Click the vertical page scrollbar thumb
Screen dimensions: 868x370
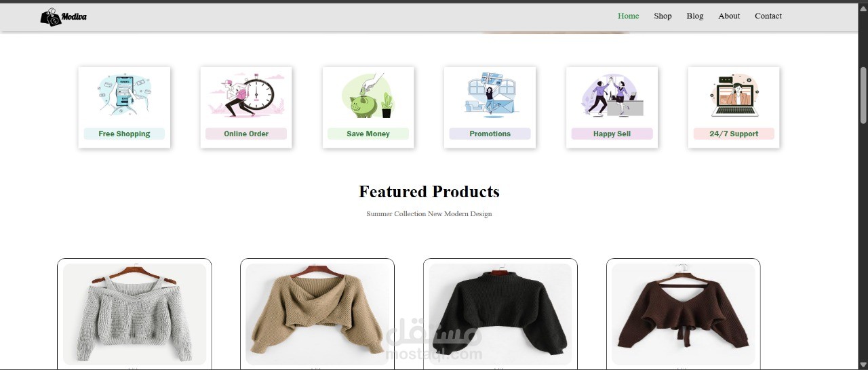[863, 95]
